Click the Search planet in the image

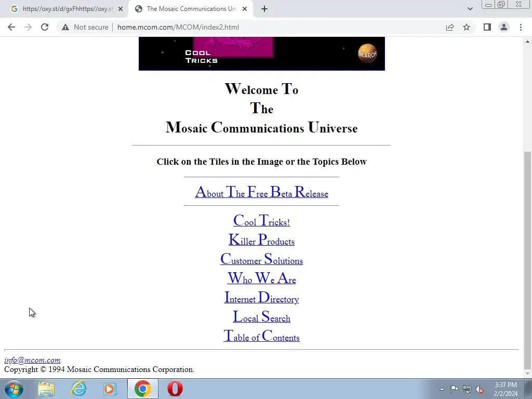367,54
